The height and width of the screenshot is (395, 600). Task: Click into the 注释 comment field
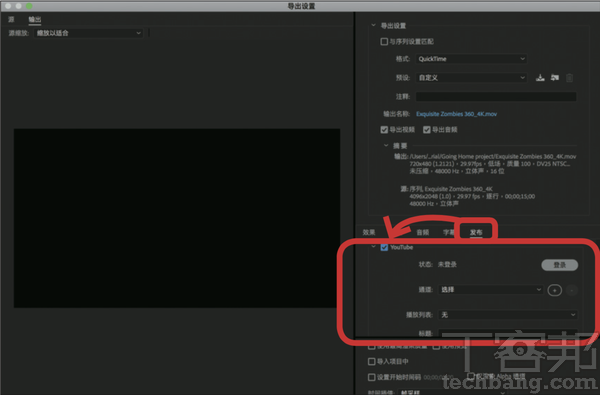[x=496, y=96]
